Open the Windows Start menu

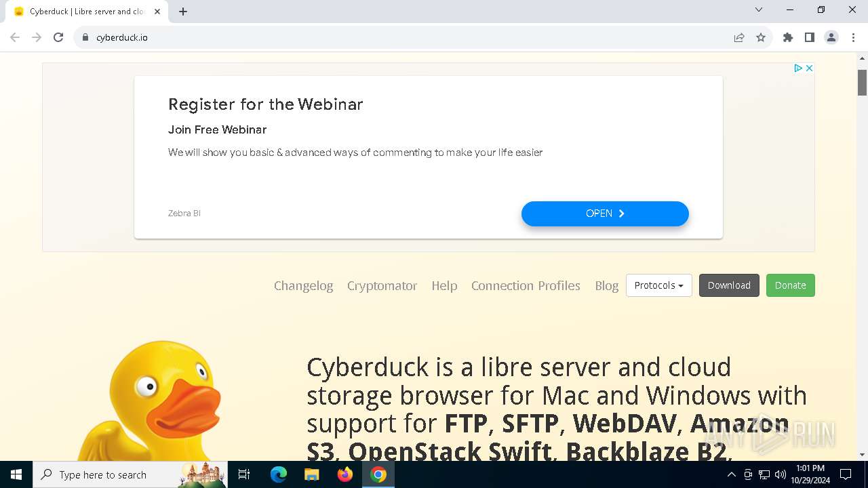(x=16, y=474)
